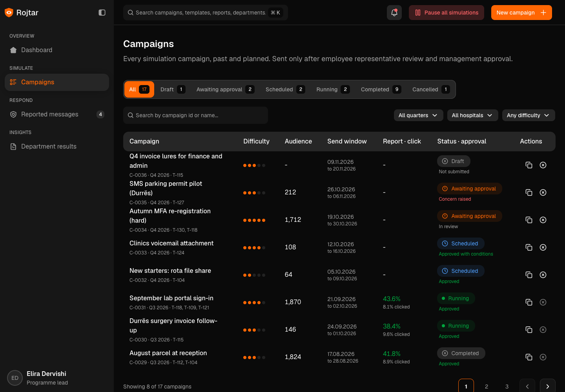Screen dimensions: 565x392
Task: Cancel Clinics voicemail attachment campaign
Action: pos(543,247)
